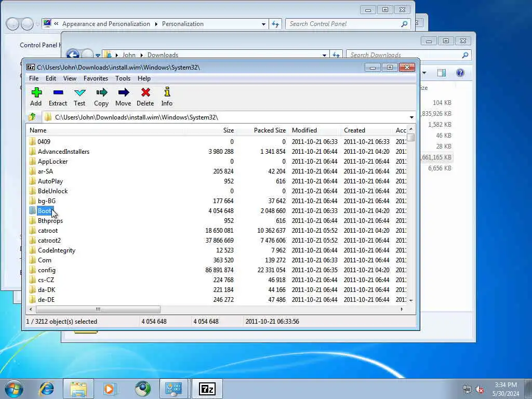Open the Windows Start menu
The image size is (532, 399).
(x=14, y=389)
